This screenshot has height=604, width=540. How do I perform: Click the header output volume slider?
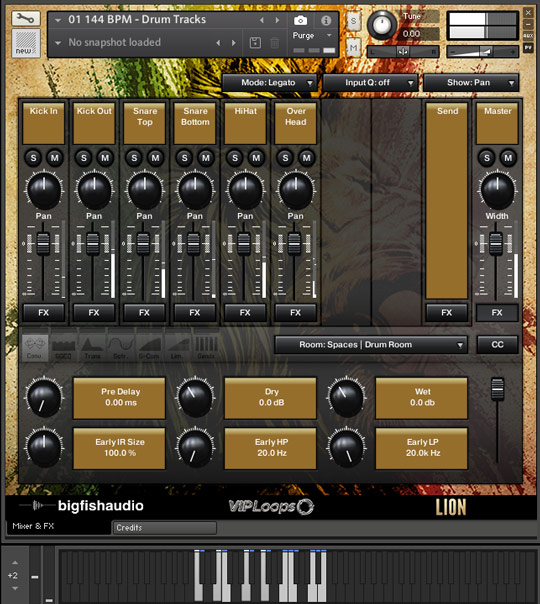coord(483,52)
